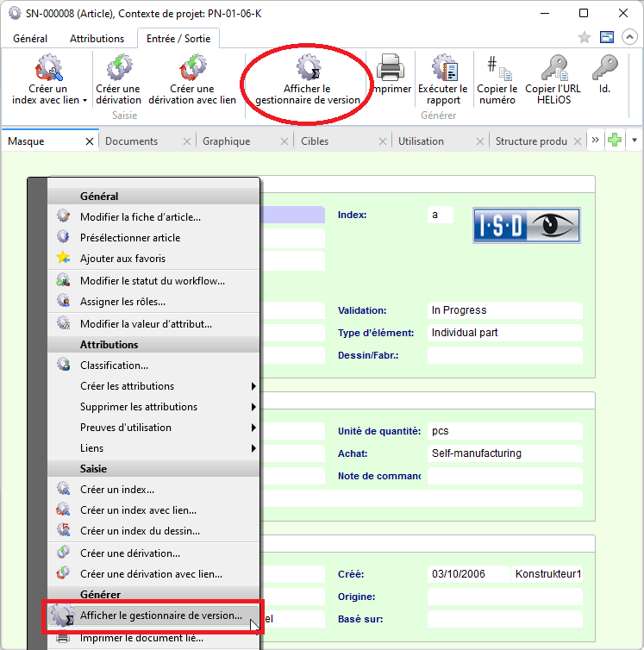The image size is (644, 650).
Task: Click the Unité de quantité field pcs
Action: (x=504, y=431)
